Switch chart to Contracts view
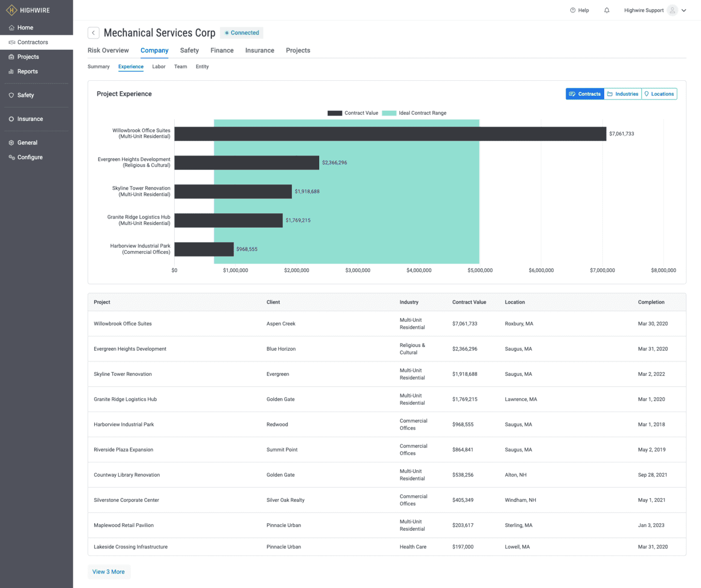This screenshot has height=588, width=701. [x=584, y=94]
